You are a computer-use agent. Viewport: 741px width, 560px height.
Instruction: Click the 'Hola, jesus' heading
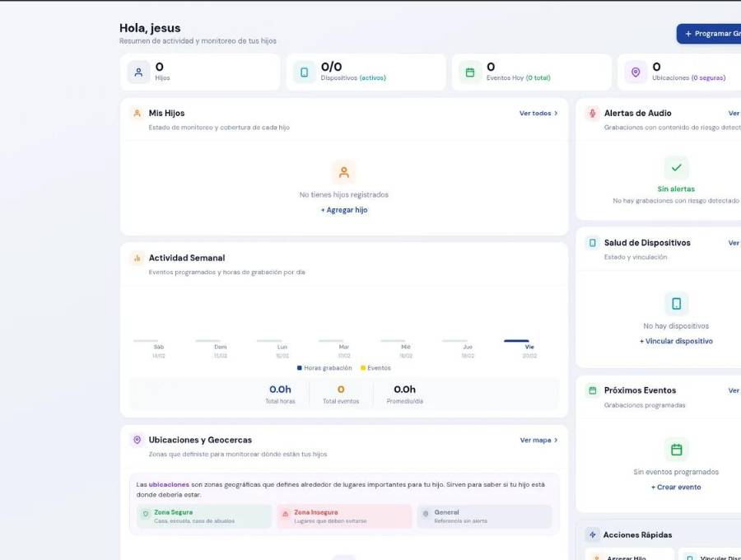pyautogui.click(x=150, y=28)
